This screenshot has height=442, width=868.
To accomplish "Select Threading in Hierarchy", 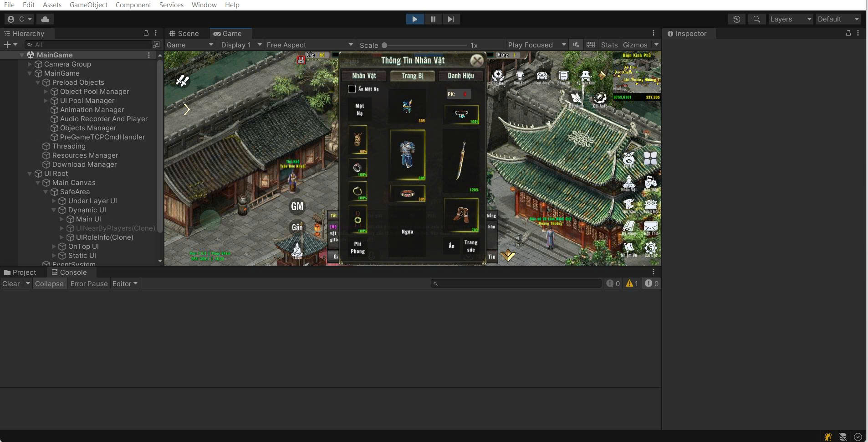I will (69, 146).
